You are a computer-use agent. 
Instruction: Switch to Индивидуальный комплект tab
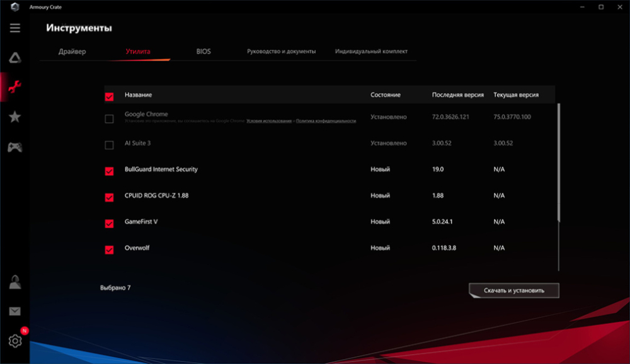(371, 52)
